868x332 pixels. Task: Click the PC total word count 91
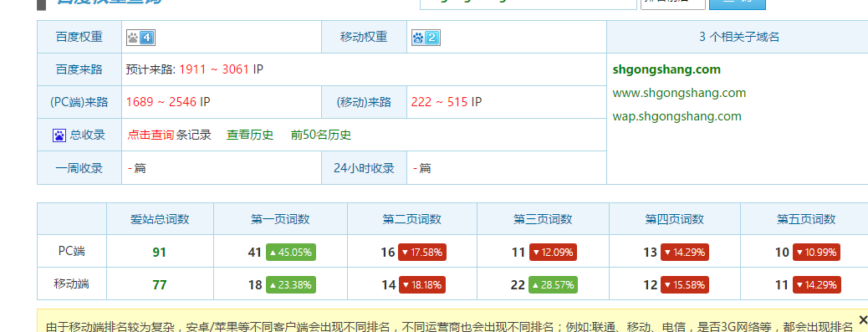pyautogui.click(x=160, y=253)
